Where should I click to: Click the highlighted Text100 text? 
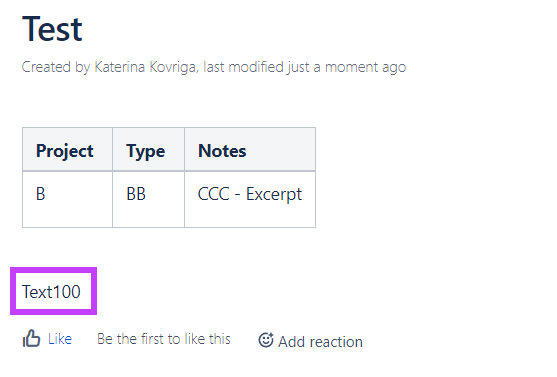pos(52,292)
